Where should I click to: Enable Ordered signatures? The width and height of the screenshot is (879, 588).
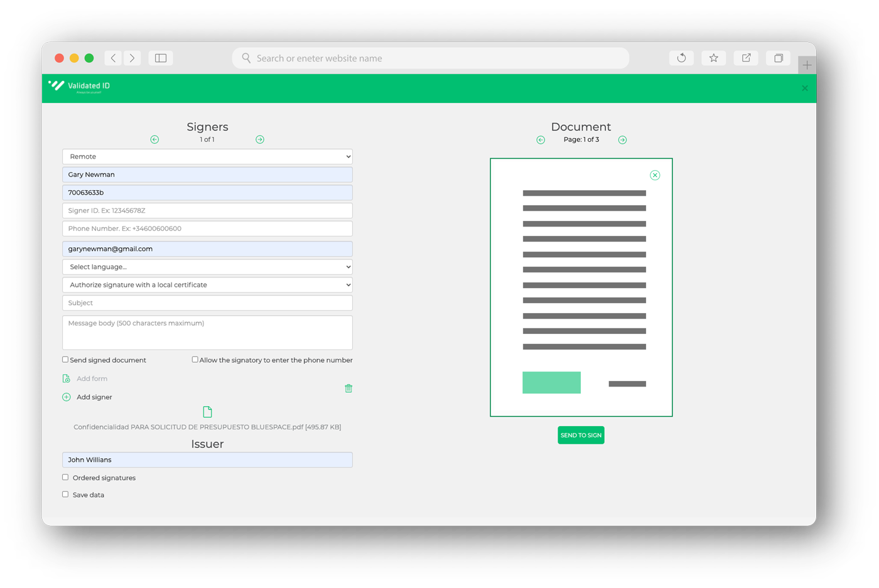click(65, 477)
